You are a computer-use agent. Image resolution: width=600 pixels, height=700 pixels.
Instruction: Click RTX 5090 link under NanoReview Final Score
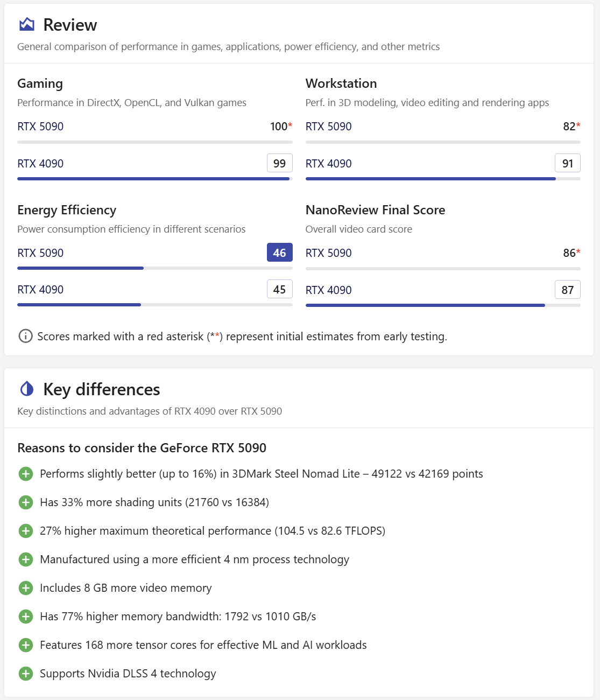tap(328, 253)
